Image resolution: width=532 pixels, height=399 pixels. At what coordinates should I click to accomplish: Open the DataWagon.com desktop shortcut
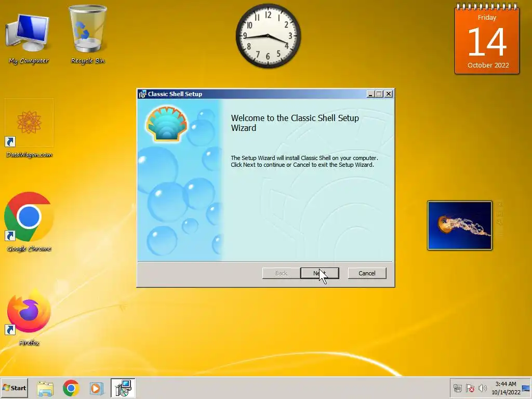click(x=29, y=128)
